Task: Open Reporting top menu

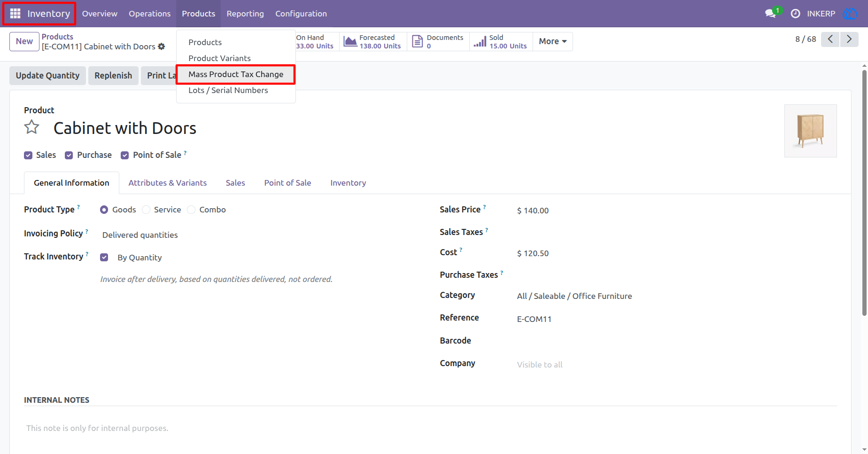Action: [x=245, y=14]
